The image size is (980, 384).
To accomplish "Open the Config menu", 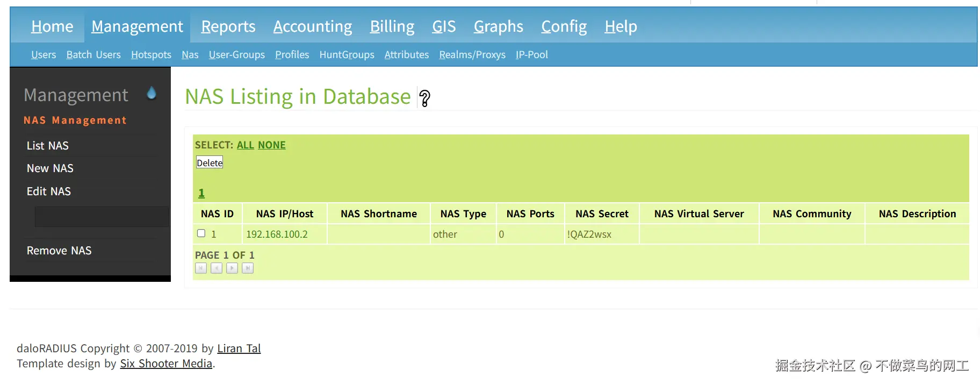I will [564, 26].
